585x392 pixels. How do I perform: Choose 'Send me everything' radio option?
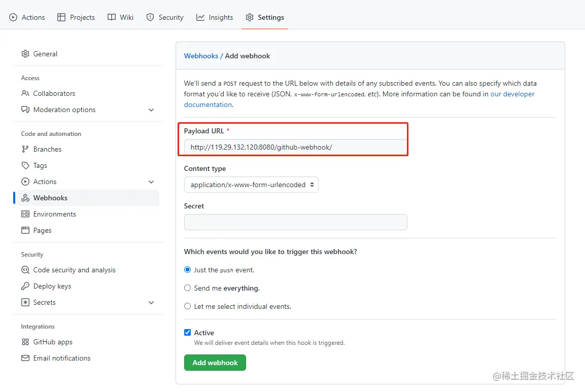click(188, 288)
